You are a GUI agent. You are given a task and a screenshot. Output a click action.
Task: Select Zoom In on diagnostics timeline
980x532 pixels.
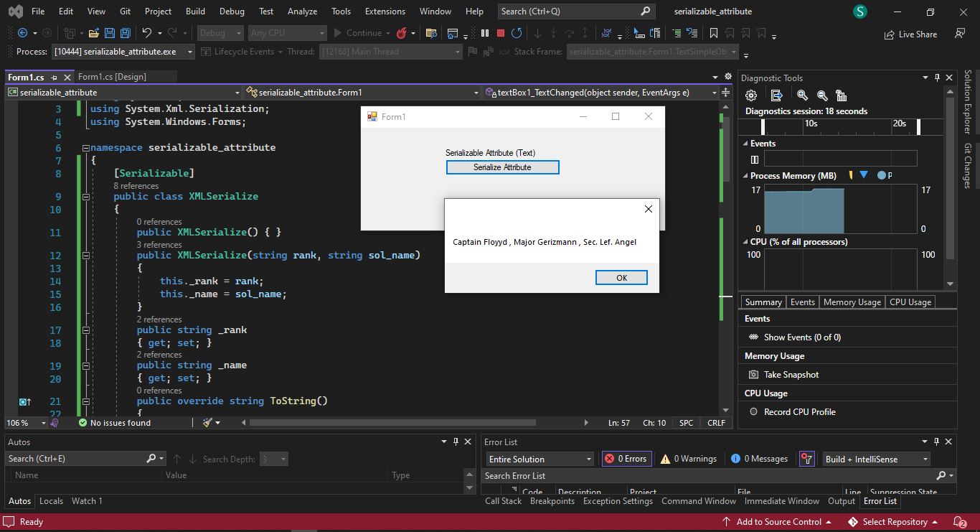[x=803, y=94]
